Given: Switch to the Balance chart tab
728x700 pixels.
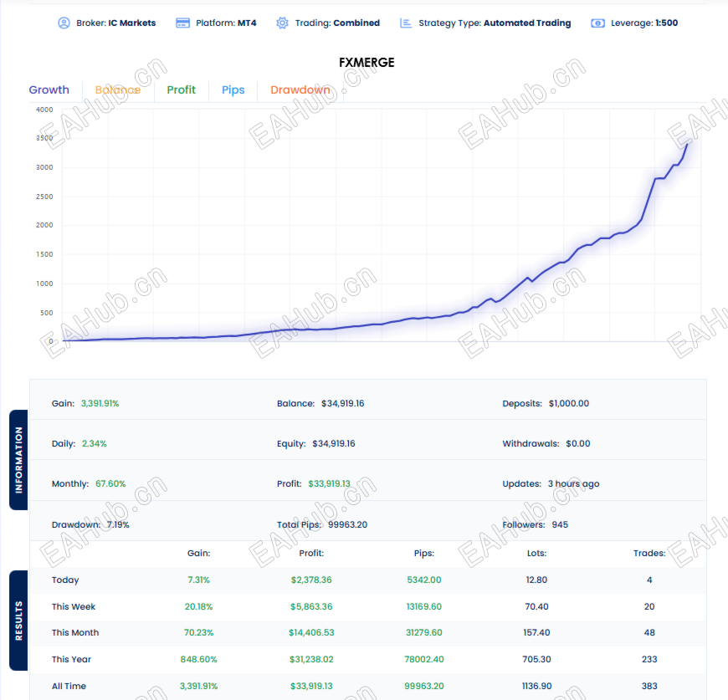Looking at the screenshot, I should pyautogui.click(x=117, y=90).
